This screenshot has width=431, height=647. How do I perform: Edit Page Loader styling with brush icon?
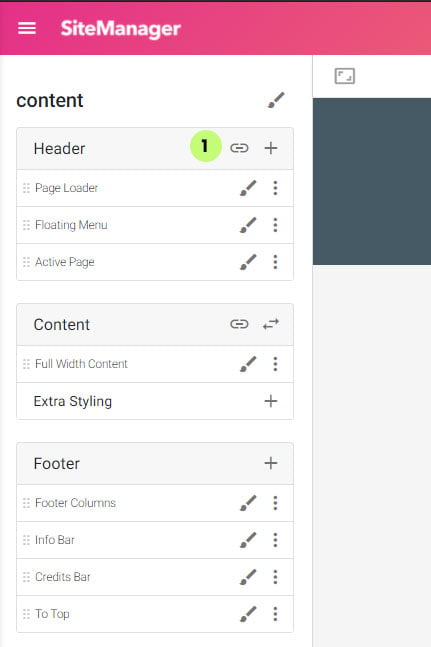[x=248, y=188]
